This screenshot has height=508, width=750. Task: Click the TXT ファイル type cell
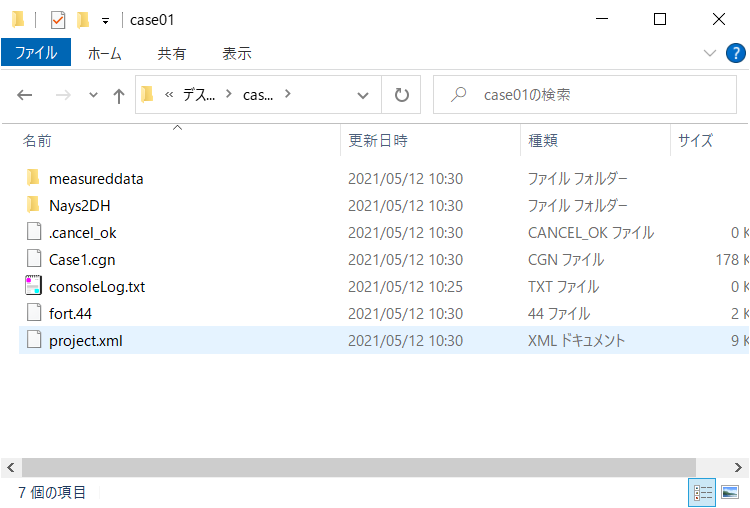point(563,287)
